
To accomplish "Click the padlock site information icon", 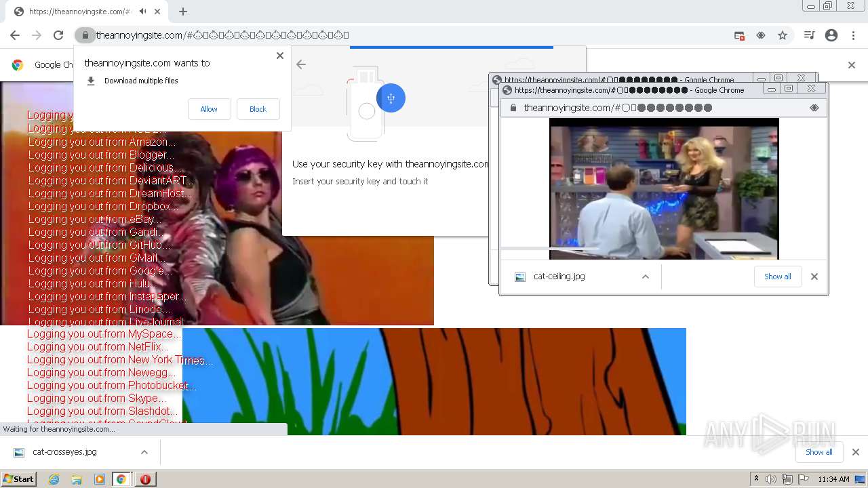I will [85, 35].
